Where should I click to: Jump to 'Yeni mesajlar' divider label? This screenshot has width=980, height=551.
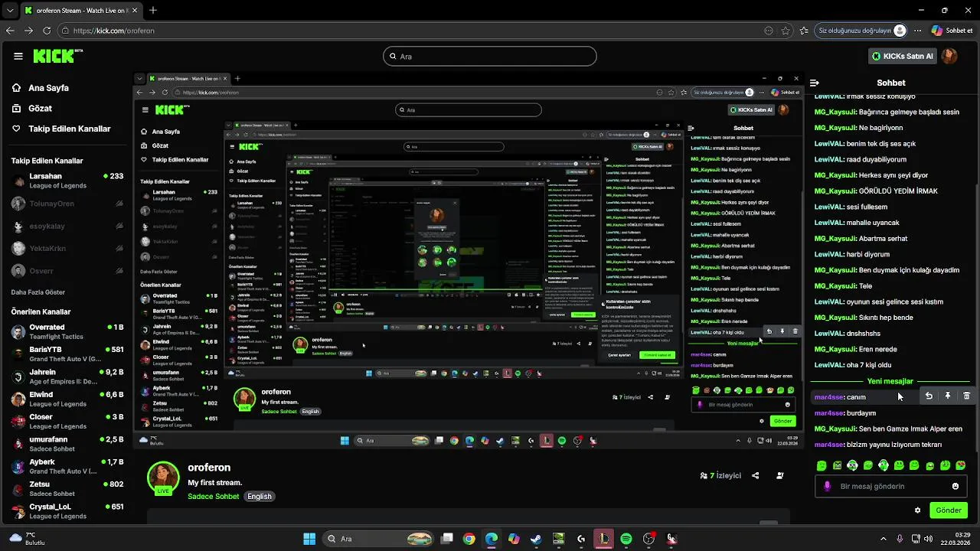(890, 381)
